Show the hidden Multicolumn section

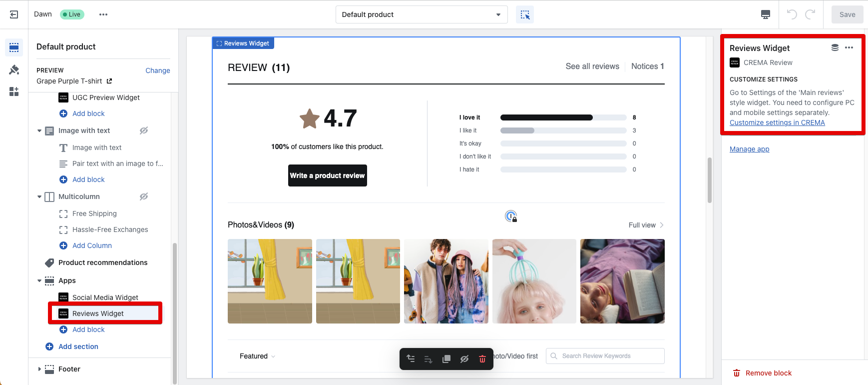coord(144,196)
